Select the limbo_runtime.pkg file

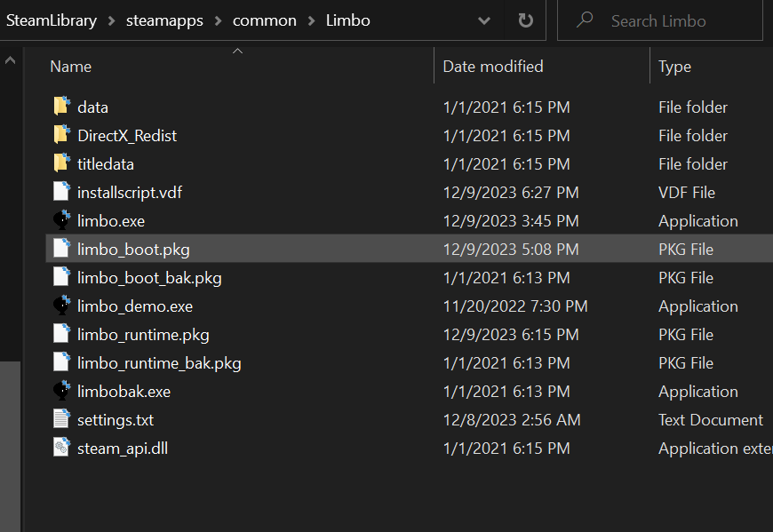pos(143,335)
